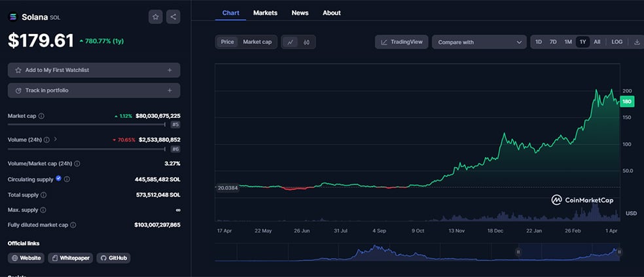Open the GitHub link
The image size is (644, 277).
tap(113, 258)
